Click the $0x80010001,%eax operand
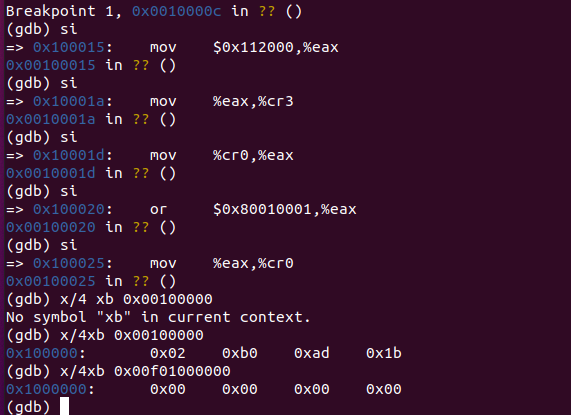Viewport: 571px width, 415px height. pos(285,209)
